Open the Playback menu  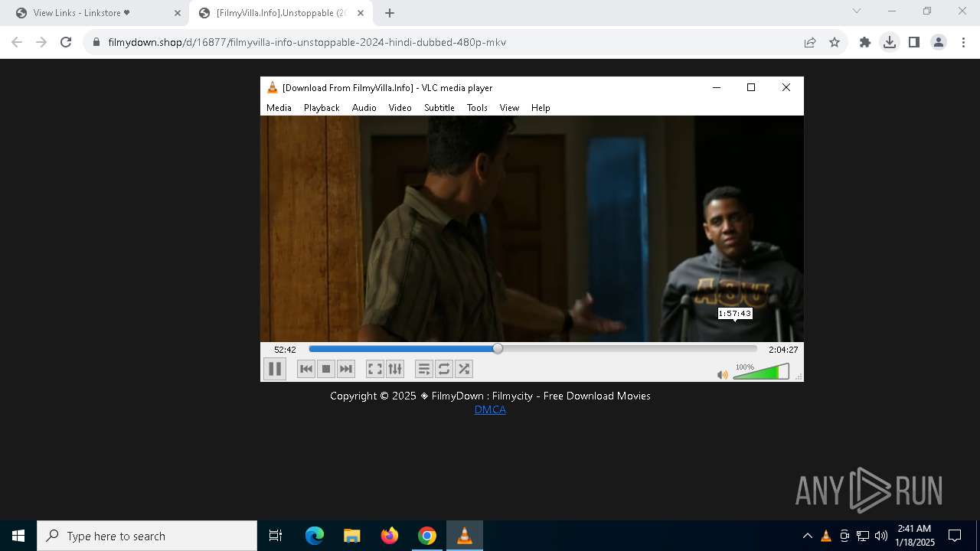(322, 108)
